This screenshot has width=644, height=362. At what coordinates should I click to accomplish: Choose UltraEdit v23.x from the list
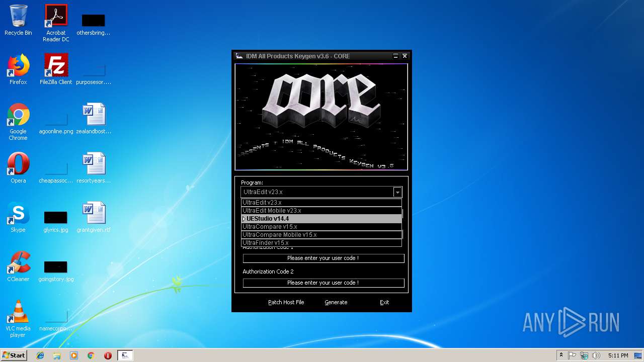click(x=321, y=203)
